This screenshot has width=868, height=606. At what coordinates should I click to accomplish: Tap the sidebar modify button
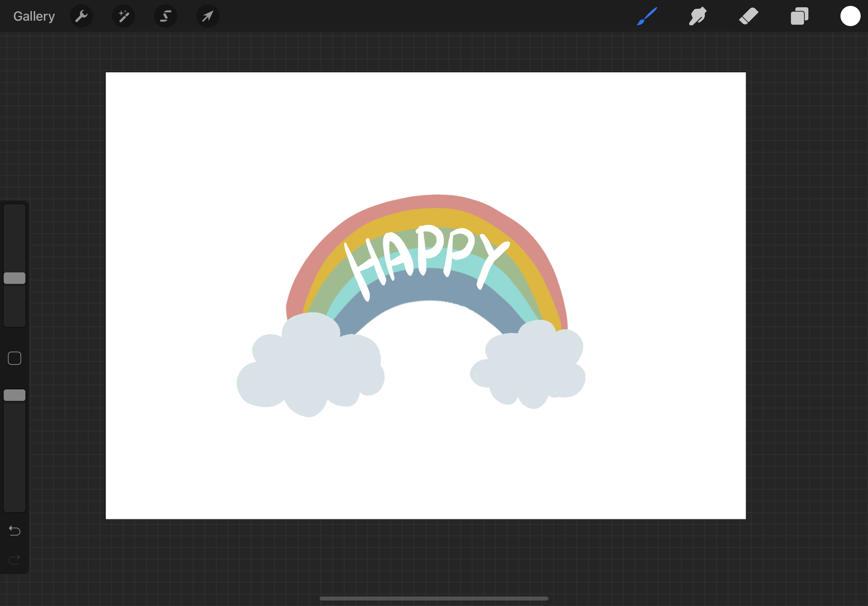(x=15, y=358)
